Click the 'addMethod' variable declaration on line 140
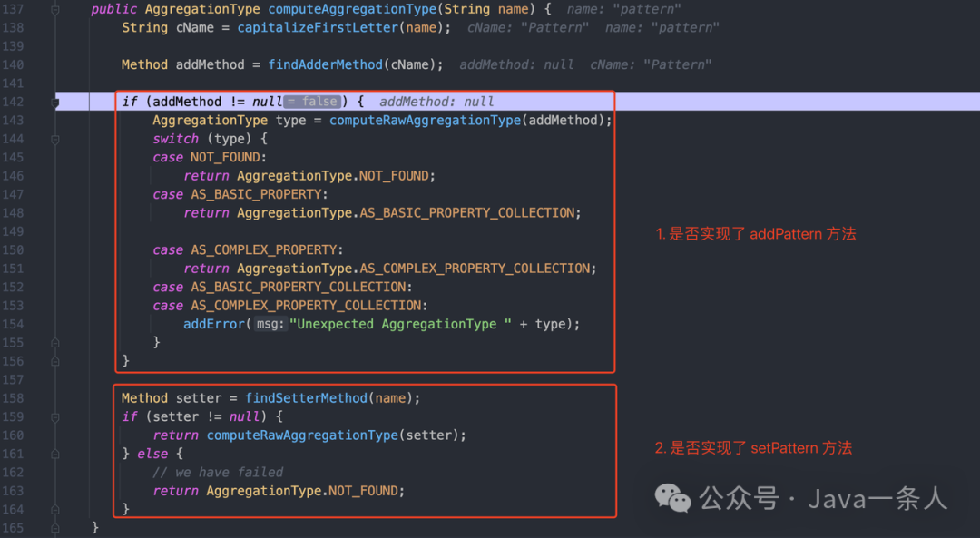This screenshot has width=980, height=538. [210, 65]
